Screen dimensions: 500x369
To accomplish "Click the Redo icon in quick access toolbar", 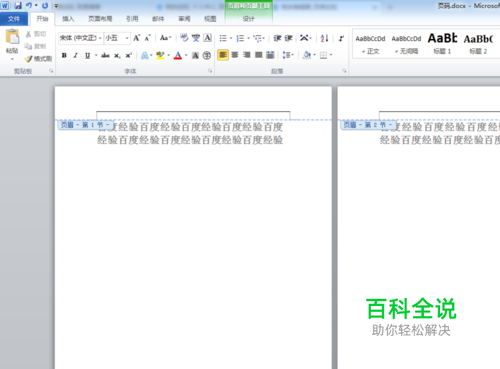I will click(45, 5).
